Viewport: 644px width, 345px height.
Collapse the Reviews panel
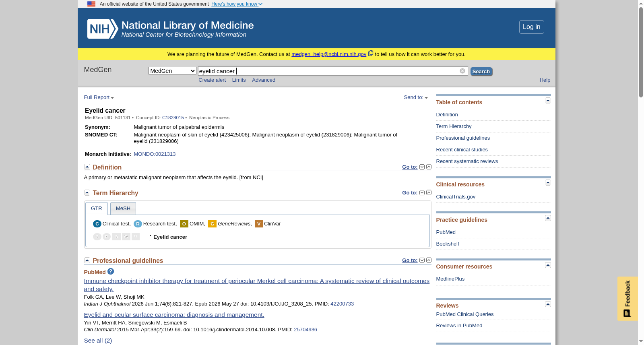click(548, 304)
